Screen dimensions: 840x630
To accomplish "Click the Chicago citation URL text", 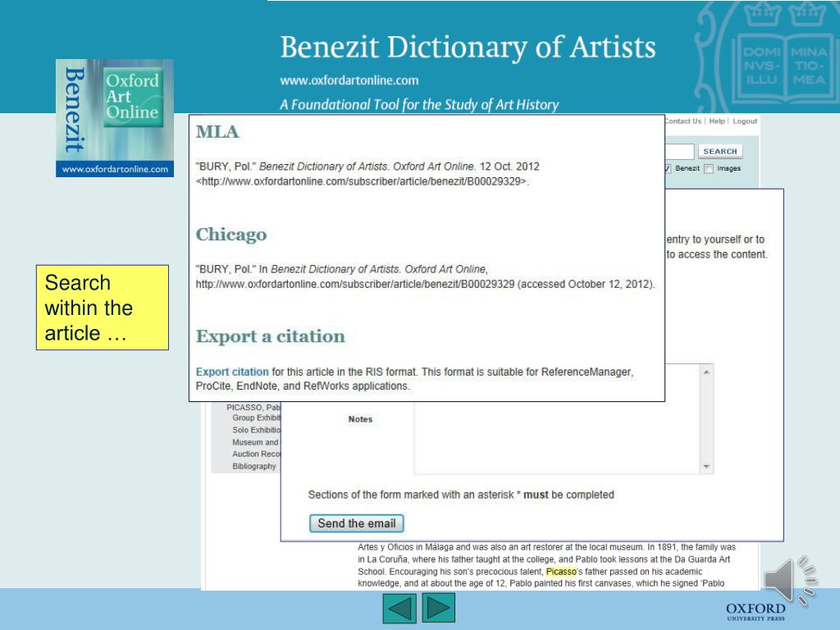I will point(354,285).
